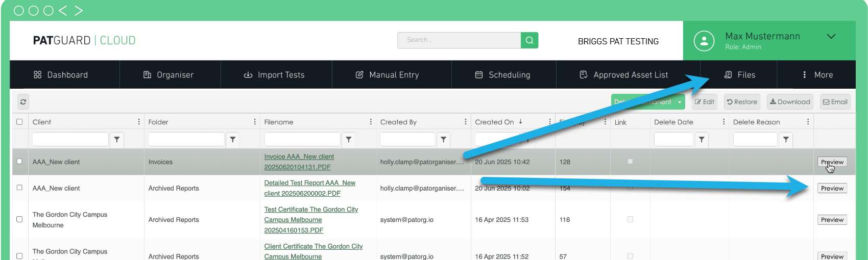Open the Client Certificate Gordon City link
Screen dimensions: 868x260
click(x=314, y=251)
